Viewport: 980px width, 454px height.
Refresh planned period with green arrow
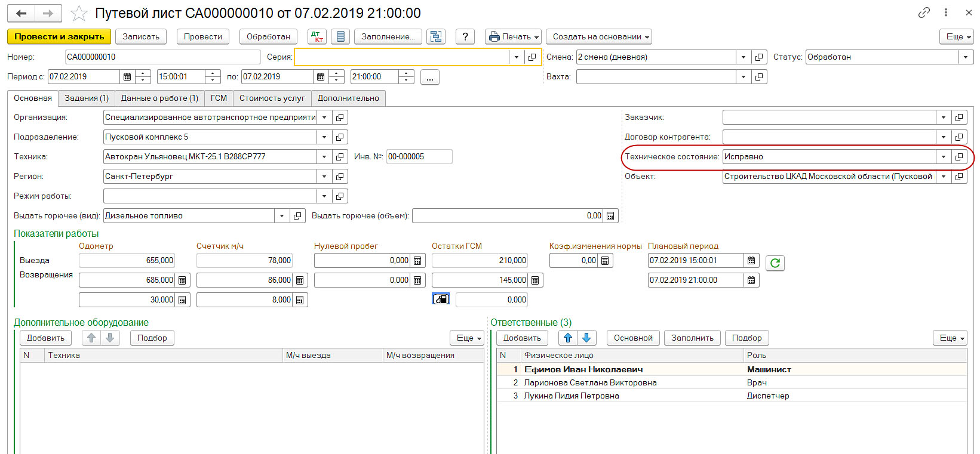click(775, 263)
